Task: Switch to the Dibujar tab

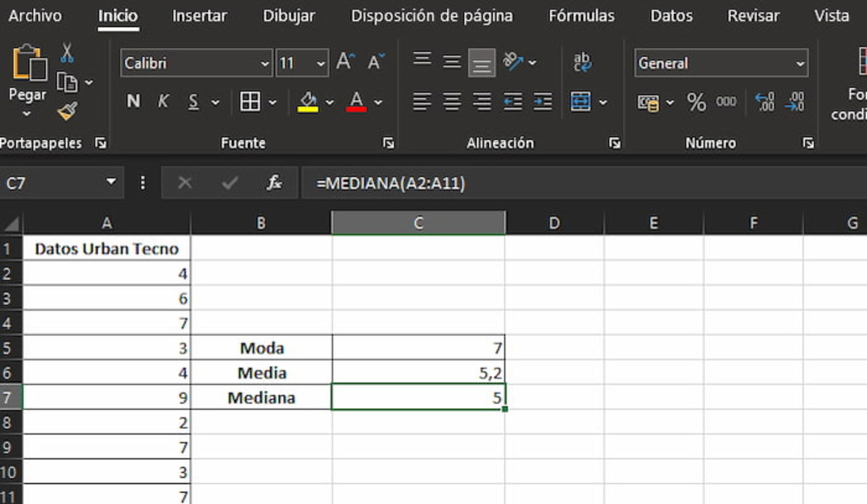Action: click(x=289, y=16)
